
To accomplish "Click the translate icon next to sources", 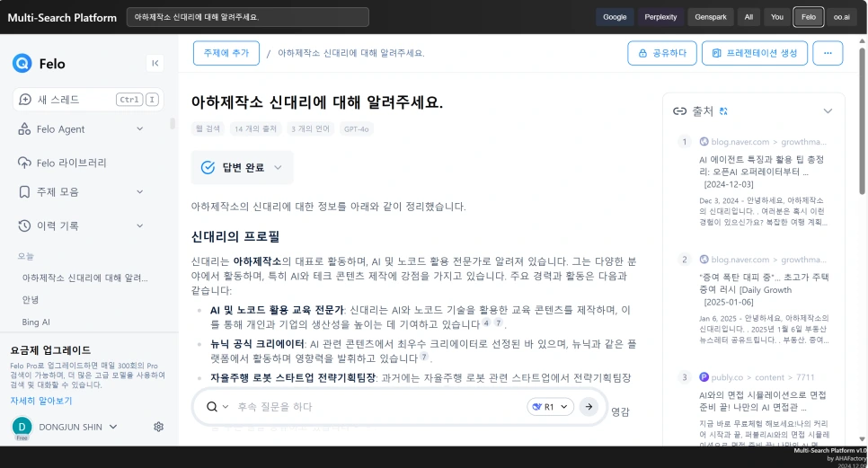I will click(x=723, y=111).
